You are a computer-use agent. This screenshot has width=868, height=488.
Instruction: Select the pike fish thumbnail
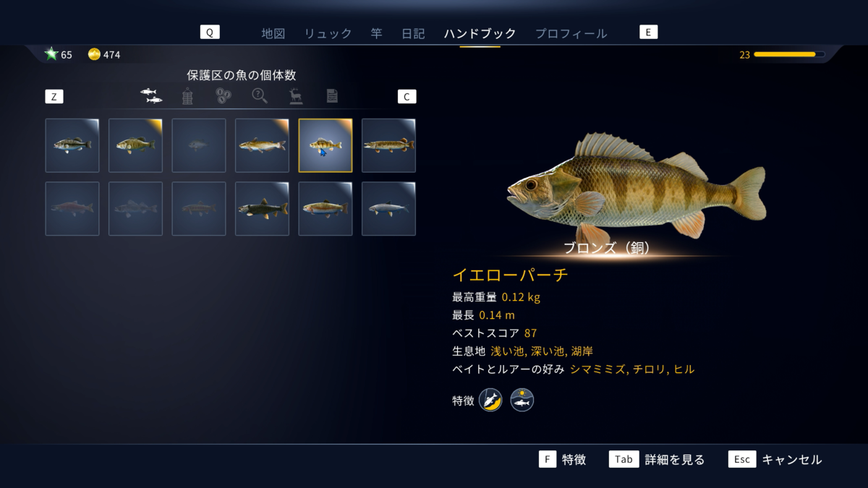tap(389, 145)
